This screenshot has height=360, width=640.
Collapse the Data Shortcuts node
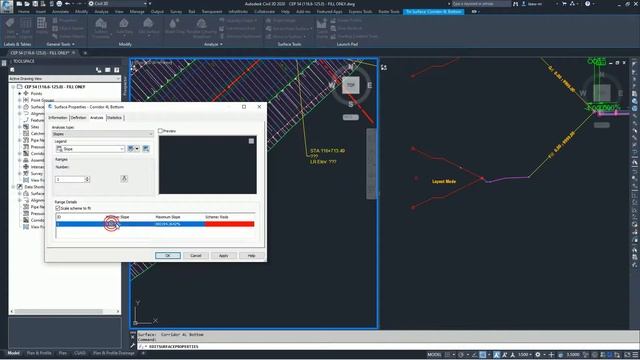13,187
